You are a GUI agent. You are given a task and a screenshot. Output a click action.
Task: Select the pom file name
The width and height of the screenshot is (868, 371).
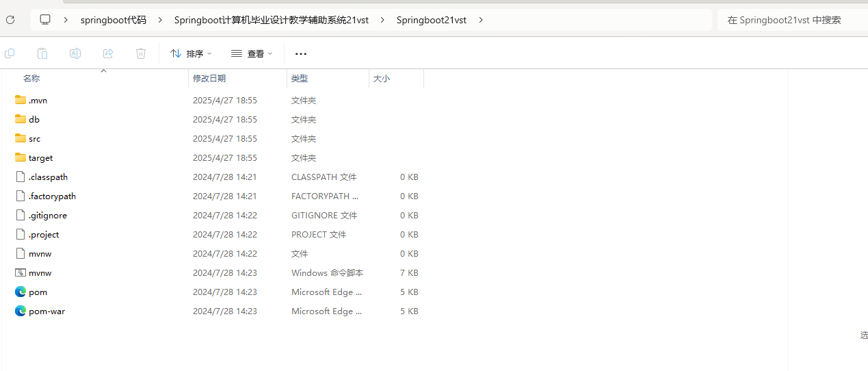(x=38, y=292)
